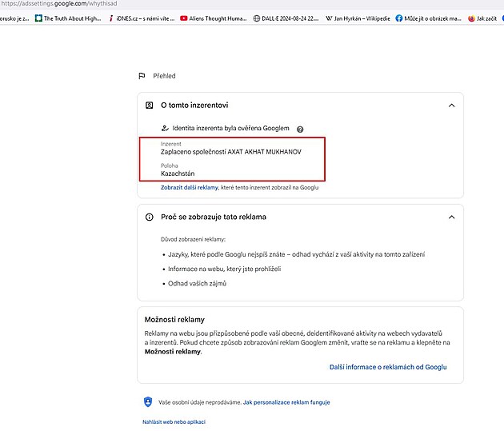The image size is (504, 431).
Task: Click the Nahlásit web nebo aplikaci link
Action: (174, 421)
